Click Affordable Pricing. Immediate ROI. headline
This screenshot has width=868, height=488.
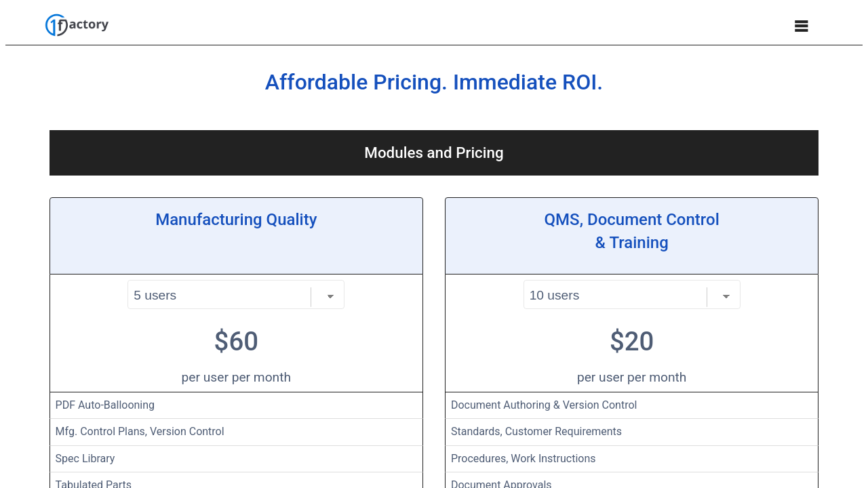click(434, 83)
